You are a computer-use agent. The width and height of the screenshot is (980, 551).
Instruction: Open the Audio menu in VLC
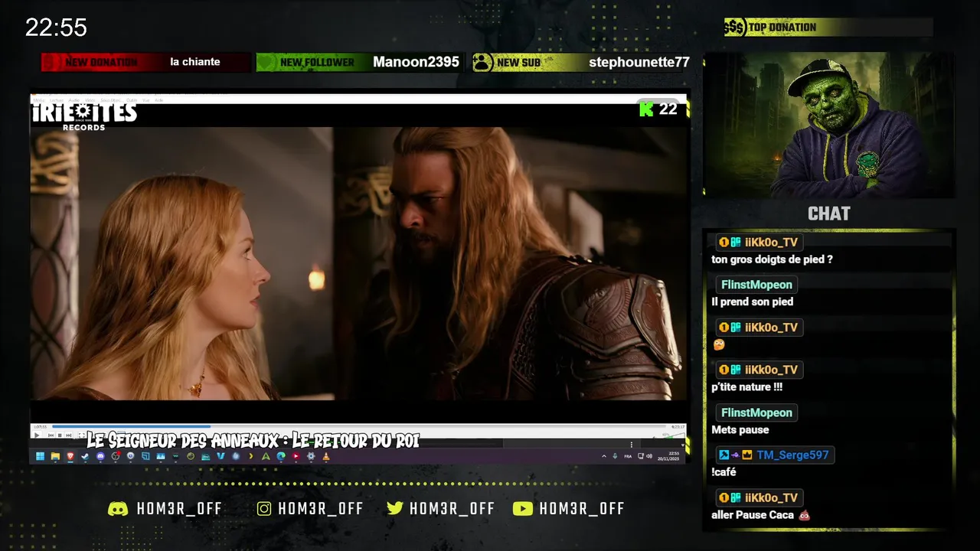pos(74,100)
